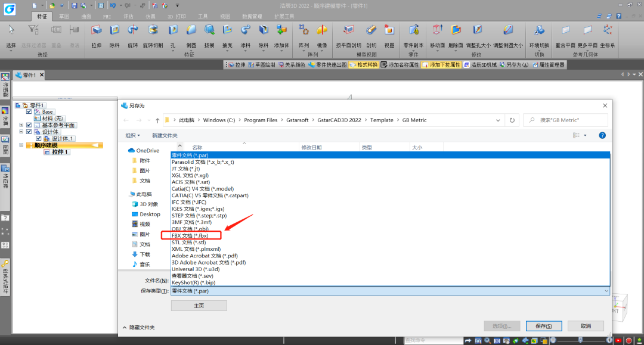Click the 倒圆 round tool icon

(x=191, y=30)
